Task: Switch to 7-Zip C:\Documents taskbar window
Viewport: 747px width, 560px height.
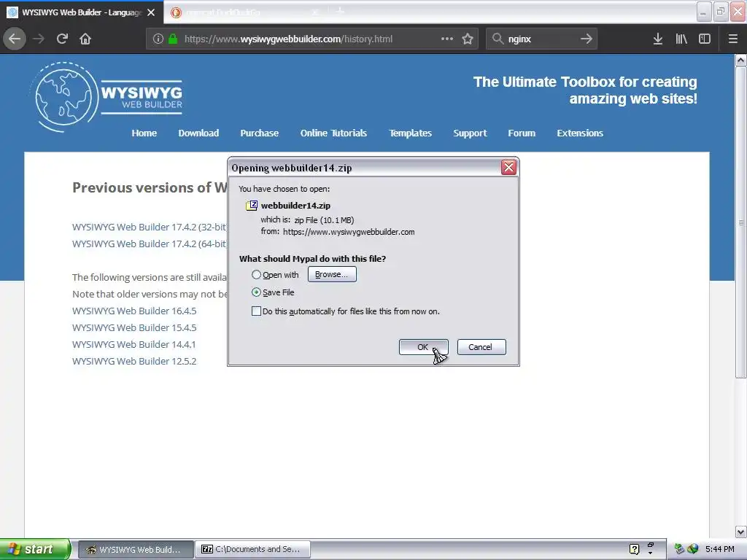Action: click(253, 549)
